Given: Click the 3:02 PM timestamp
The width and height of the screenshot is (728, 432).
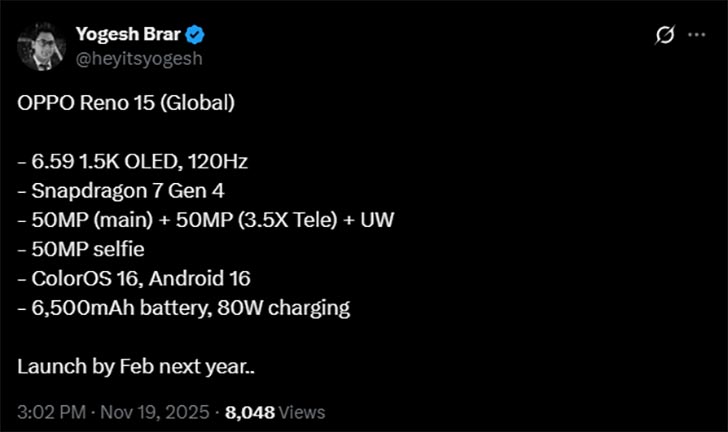Looking at the screenshot, I should [x=52, y=411].
